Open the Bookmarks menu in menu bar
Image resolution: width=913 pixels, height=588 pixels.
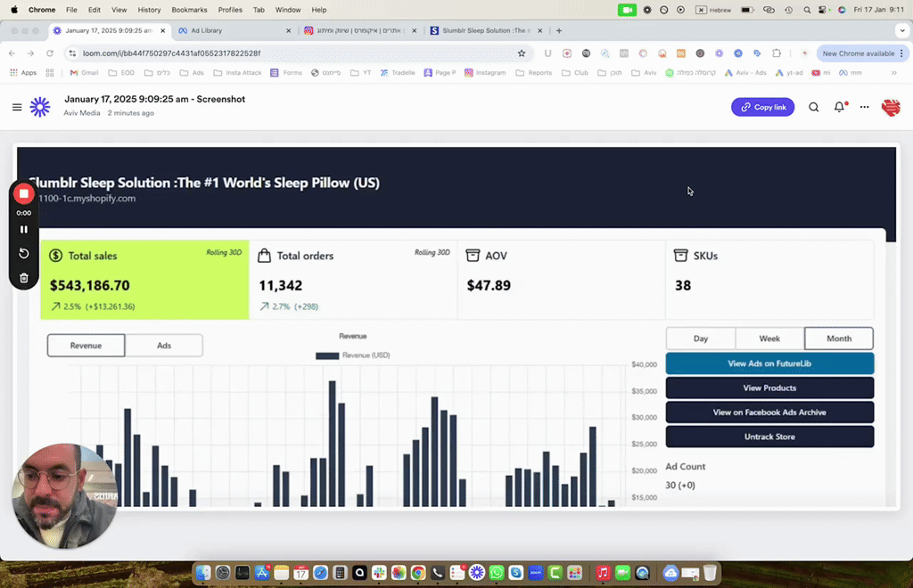(x=189, y=10)
